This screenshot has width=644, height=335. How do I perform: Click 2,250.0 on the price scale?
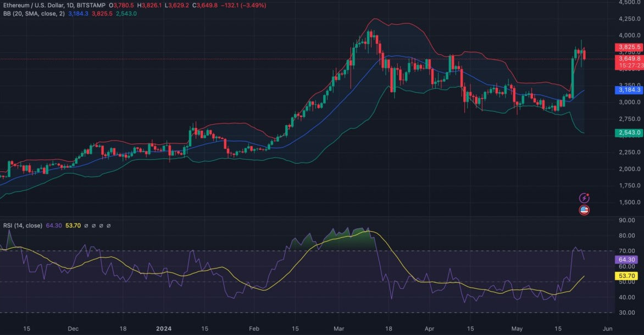pos(630,152)
